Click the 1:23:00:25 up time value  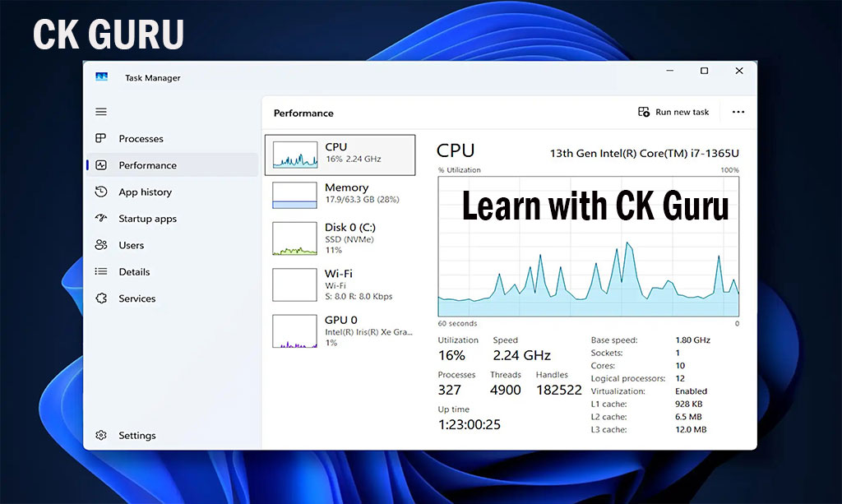click(470, 424)
